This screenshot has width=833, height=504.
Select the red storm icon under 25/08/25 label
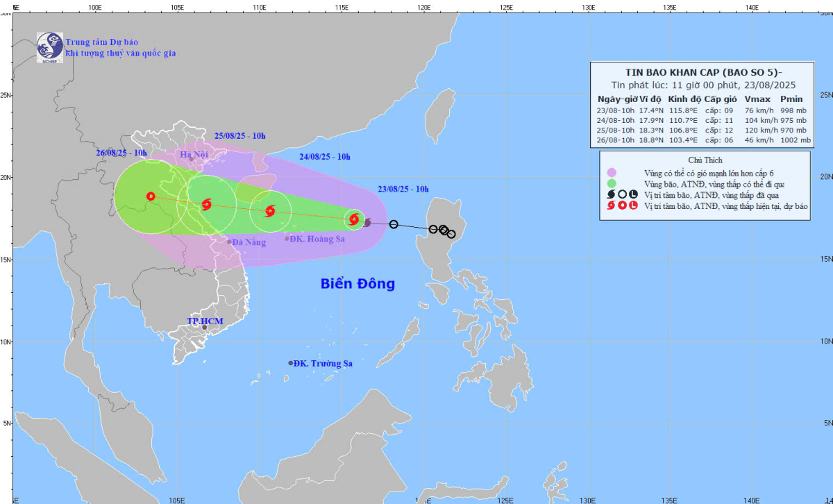[x=206, y=204]
